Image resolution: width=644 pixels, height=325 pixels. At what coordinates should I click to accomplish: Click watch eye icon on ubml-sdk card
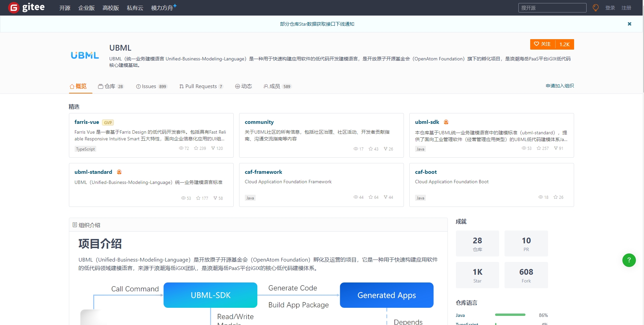524,148
